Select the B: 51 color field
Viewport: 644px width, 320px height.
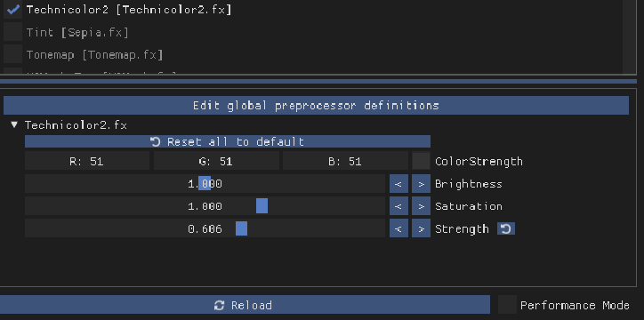345,161
